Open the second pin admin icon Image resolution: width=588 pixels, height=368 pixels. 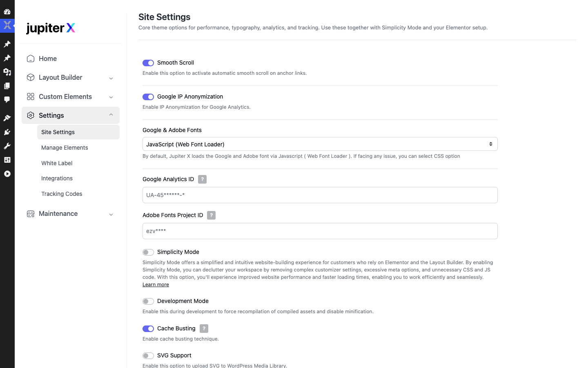tap(7, 58)
